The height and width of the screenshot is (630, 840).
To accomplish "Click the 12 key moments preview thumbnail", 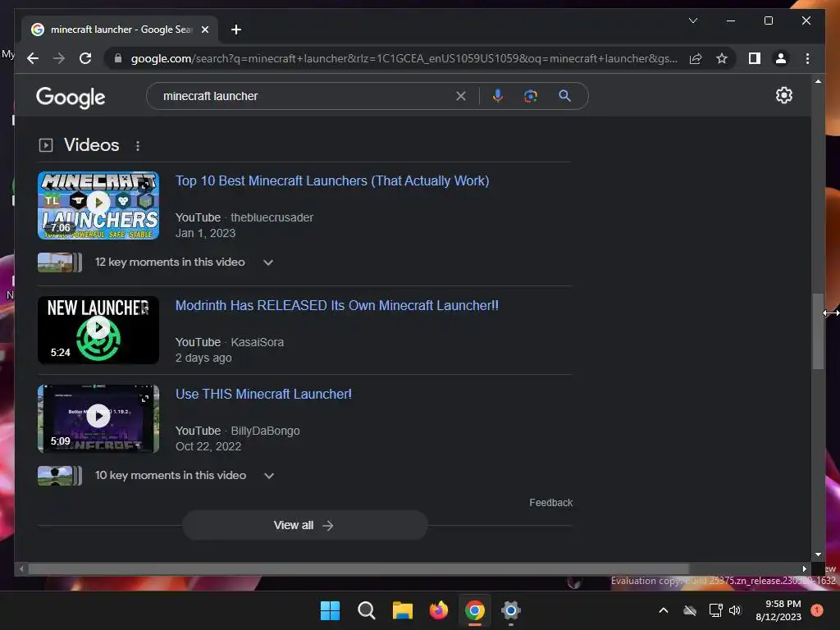I will [x=59, y=262].
